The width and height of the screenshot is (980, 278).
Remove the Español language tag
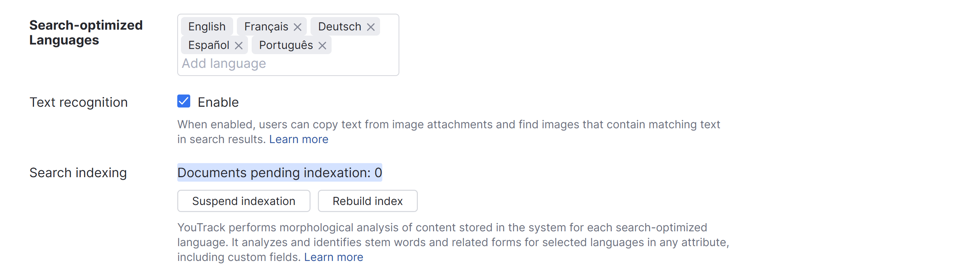[x=239, y=45]
